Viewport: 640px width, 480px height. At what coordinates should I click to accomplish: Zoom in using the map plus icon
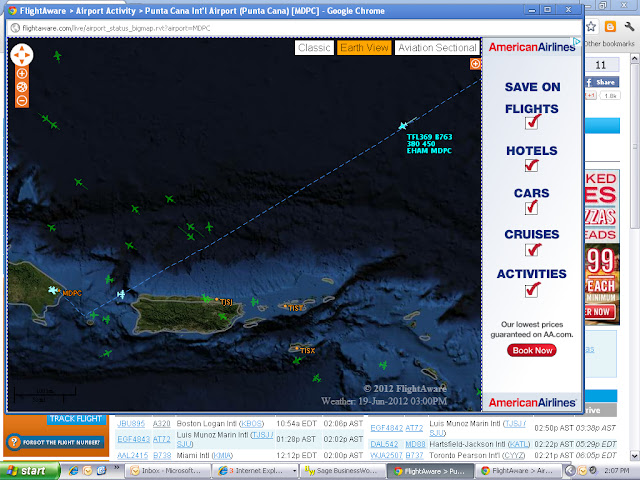point(22,73)
